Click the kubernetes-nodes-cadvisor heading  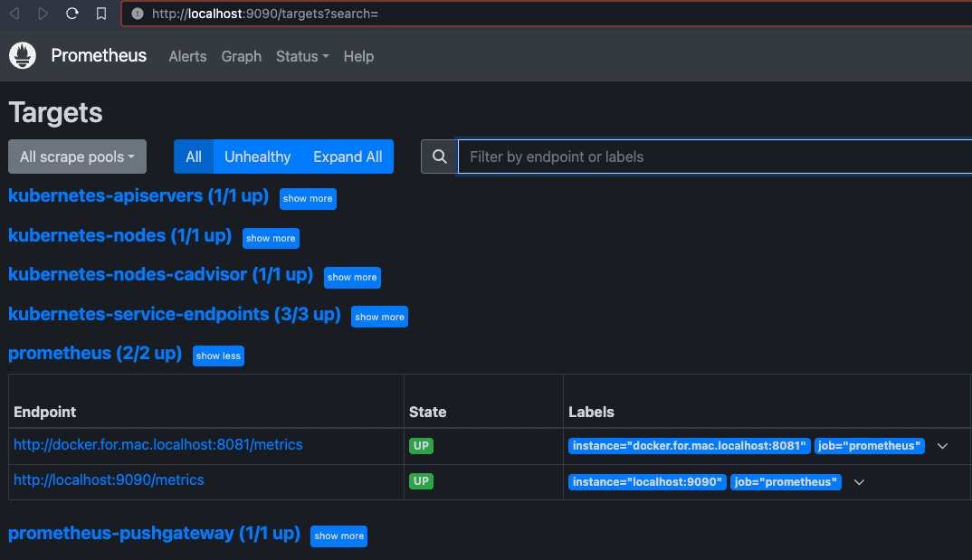coord(160,274)
